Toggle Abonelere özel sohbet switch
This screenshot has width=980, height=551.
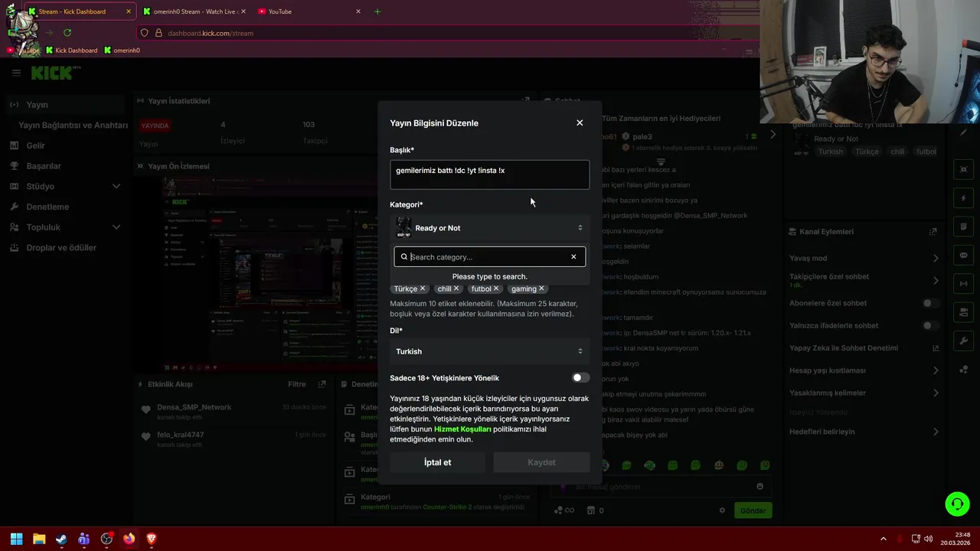click(930, 303)
